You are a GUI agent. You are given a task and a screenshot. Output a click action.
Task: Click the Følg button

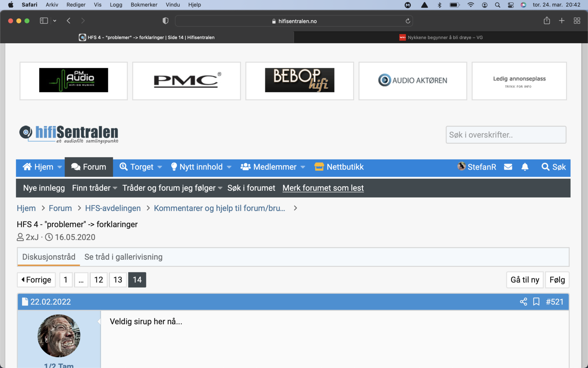click(557, 280)
